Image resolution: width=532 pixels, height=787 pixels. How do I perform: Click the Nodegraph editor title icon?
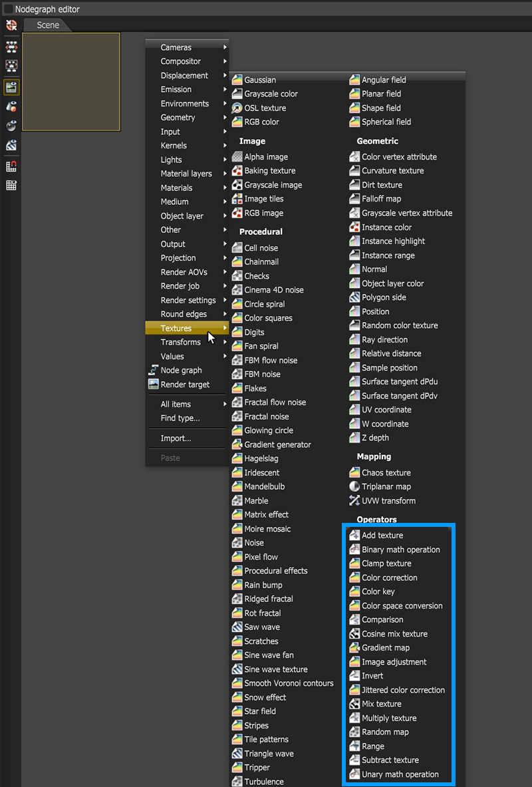coord(8,9)
